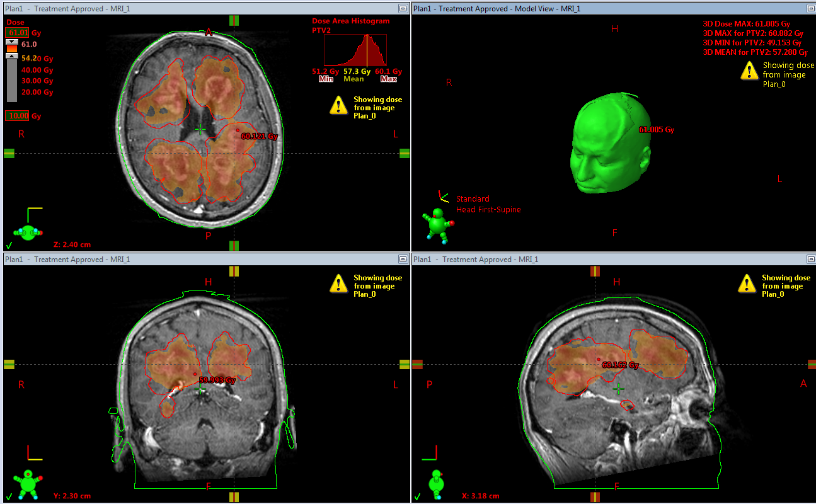The height and width of the screenshot is (504, 816).
Task: Click the gray dose range slider bar
Action: [x=11, y=81]
